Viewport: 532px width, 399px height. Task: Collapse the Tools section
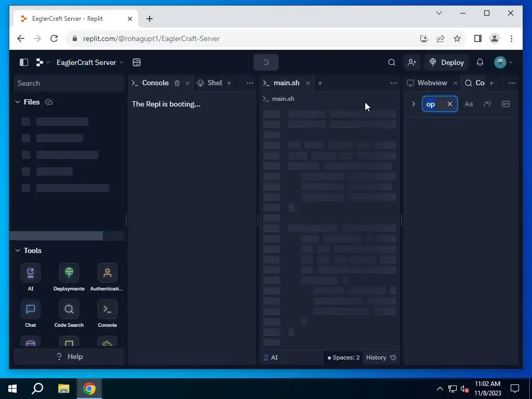coord(18,250)
